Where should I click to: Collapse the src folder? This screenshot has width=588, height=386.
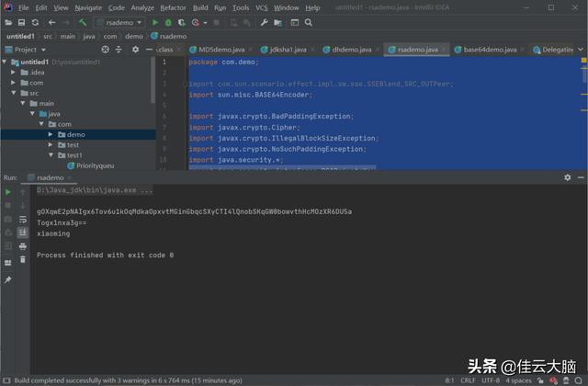pos(14,93)
